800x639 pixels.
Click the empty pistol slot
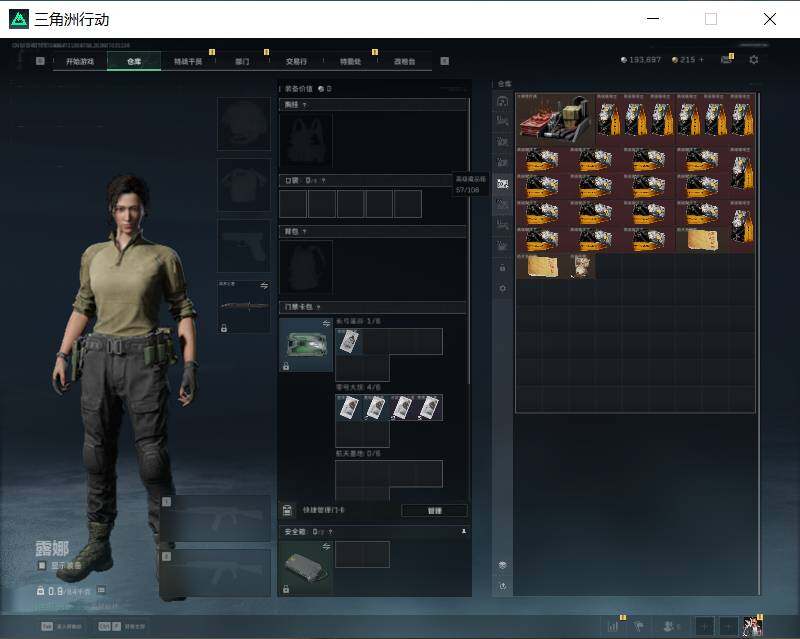click(x=244, y=246)
